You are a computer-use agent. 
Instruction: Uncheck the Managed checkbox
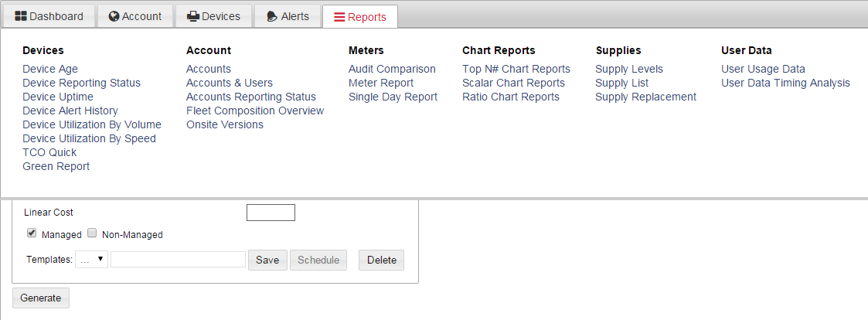[x=32, y=233]
